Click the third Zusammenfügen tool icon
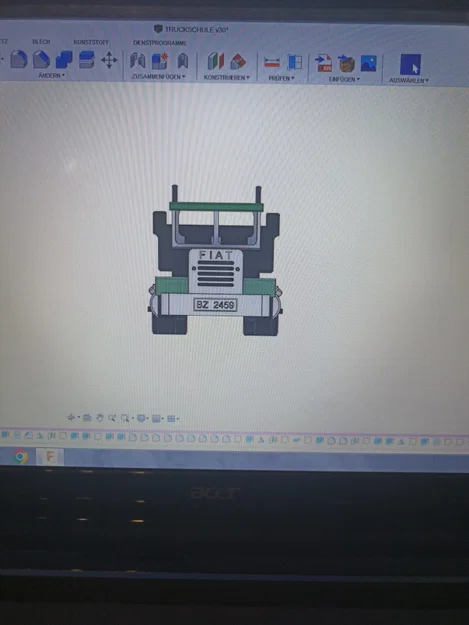The height and width of the screenshot is (625, 469). click(182, 61)
